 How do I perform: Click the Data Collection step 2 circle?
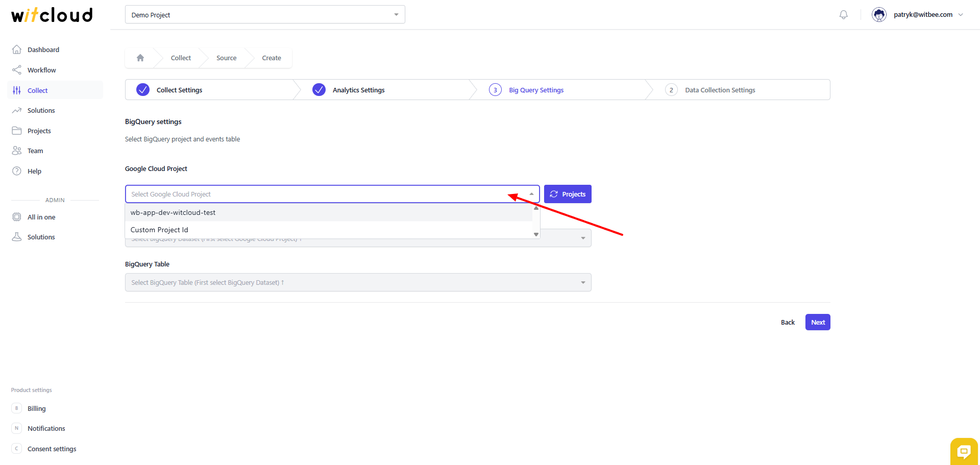(x=671, y=90)
